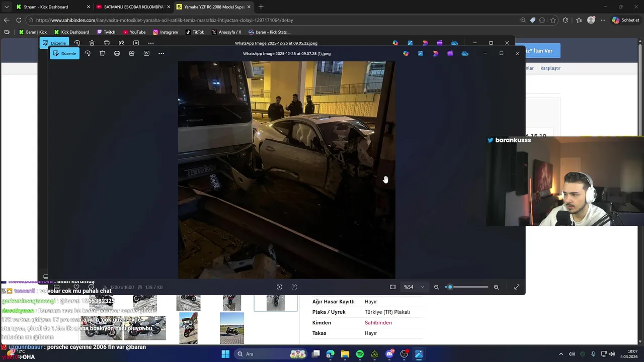
Task: Open Anasayfa / X bookmark
Action: pyautogui.click(x=226, y=32)
